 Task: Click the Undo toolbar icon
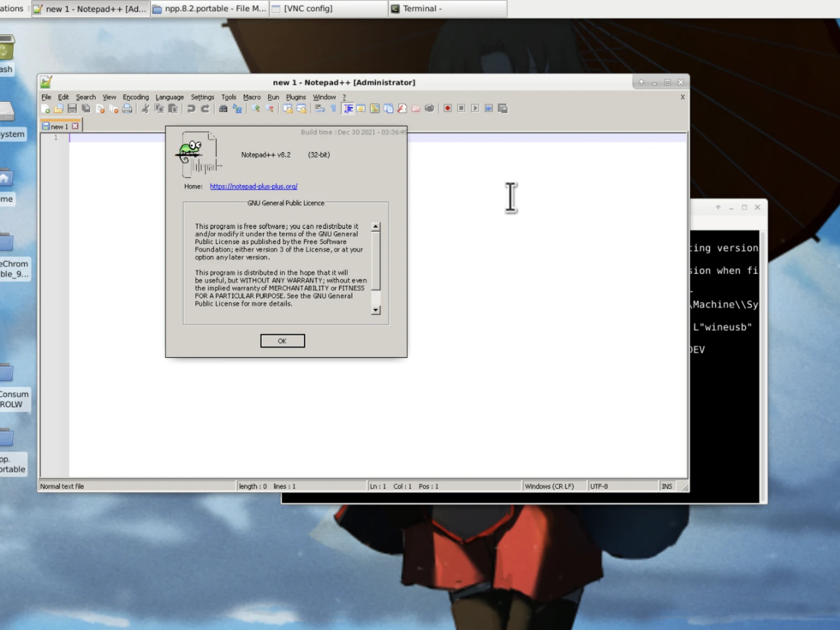pos(191,109)
